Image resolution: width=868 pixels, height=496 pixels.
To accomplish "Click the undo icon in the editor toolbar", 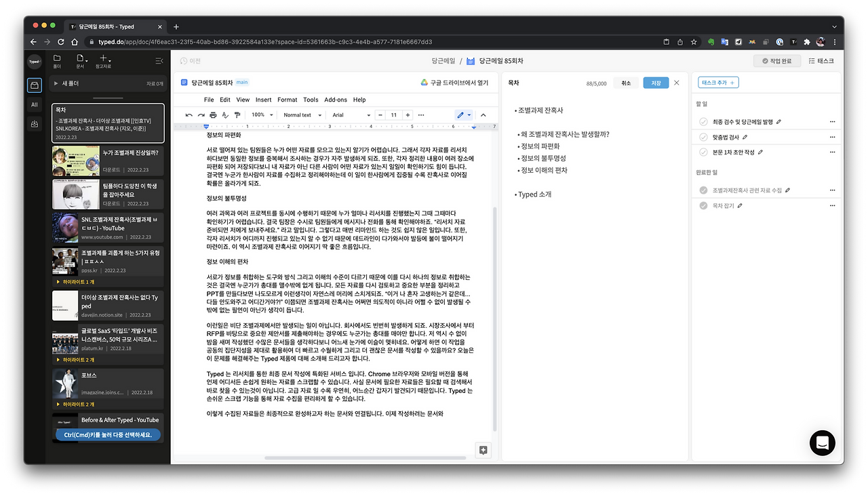I will [x=189, y=115].
